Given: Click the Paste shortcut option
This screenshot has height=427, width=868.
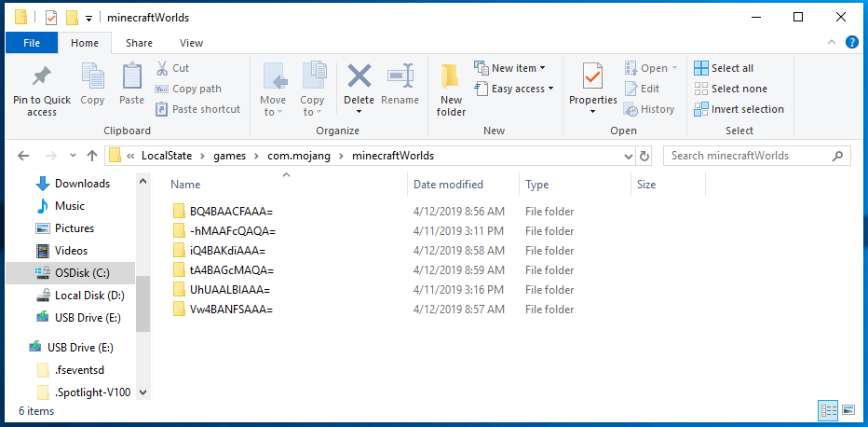Looking at the screenshot, I should pyautogui.click(x=198, y=109).
